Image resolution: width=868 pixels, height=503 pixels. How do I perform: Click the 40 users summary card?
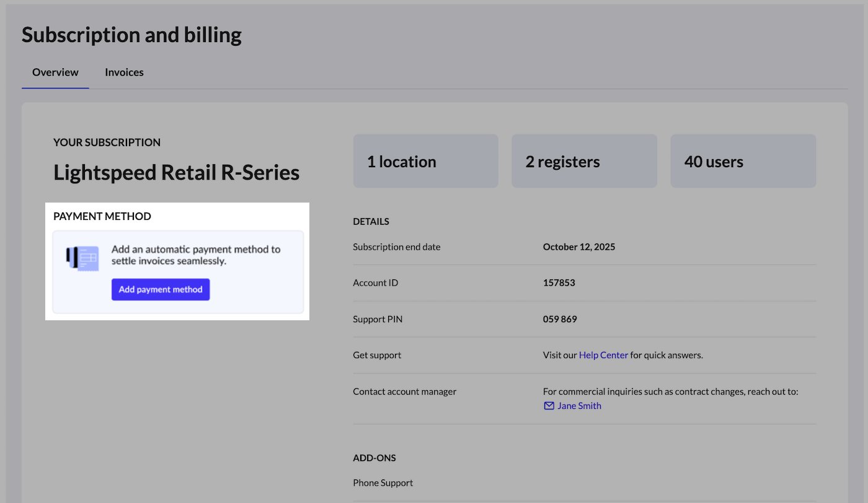[743, 161]
